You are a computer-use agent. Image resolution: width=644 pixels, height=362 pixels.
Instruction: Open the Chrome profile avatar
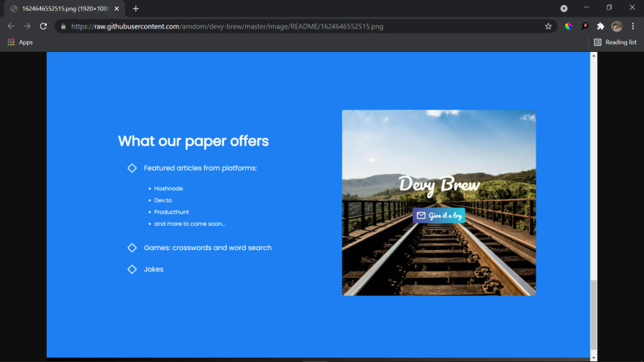(616, 26)
